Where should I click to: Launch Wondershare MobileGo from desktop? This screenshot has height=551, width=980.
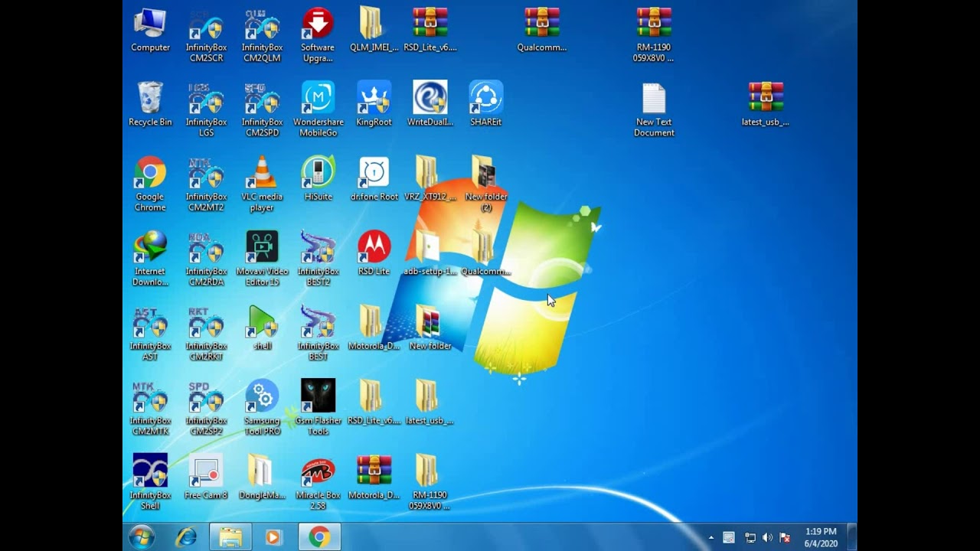(318, 110)
